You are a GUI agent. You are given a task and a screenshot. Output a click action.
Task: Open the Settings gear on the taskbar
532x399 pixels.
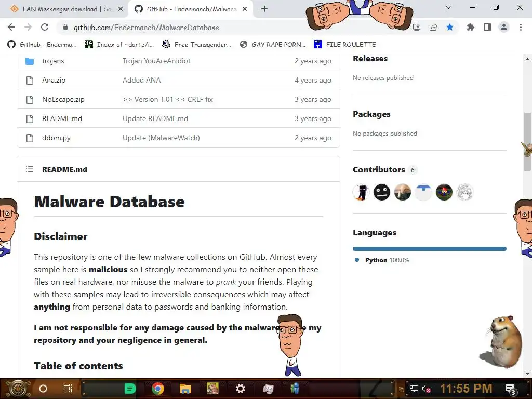click(240, 389)
